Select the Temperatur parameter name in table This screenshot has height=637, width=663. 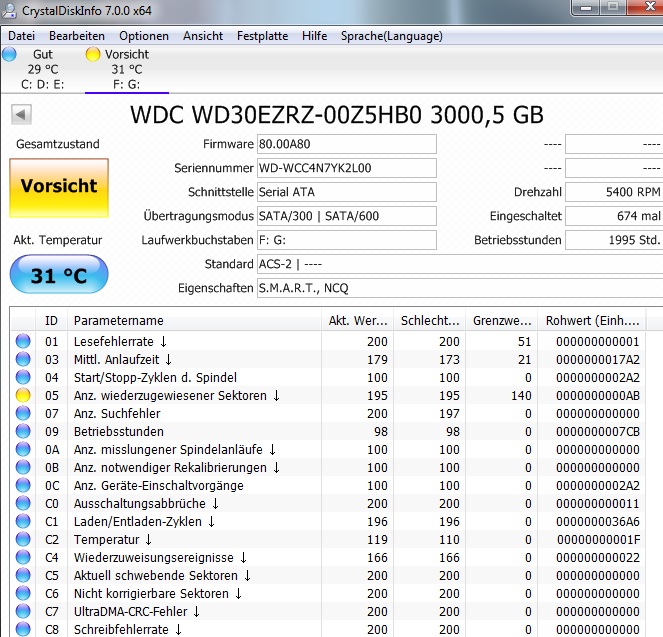[112, 540]
